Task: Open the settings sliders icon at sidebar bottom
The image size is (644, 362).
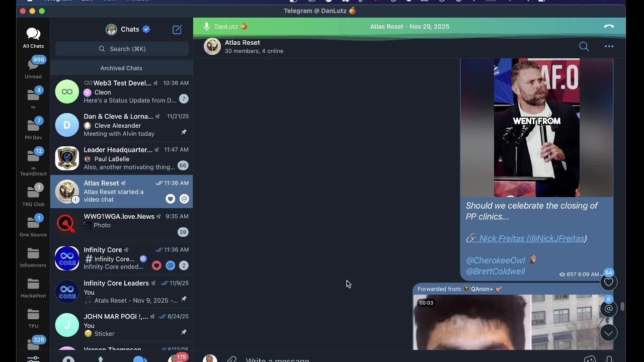Action: click(33, 359)
